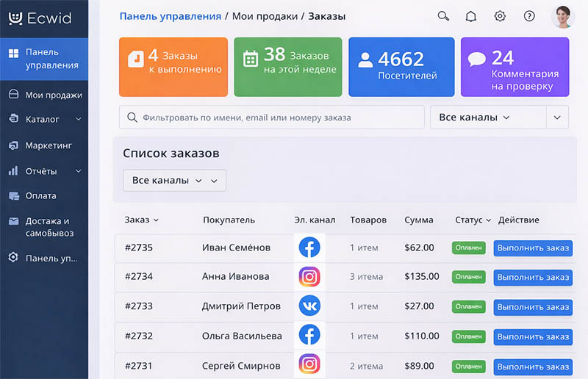Click Instagram channel icon for order #2734

pyautogui.click(x=309, y=277)
